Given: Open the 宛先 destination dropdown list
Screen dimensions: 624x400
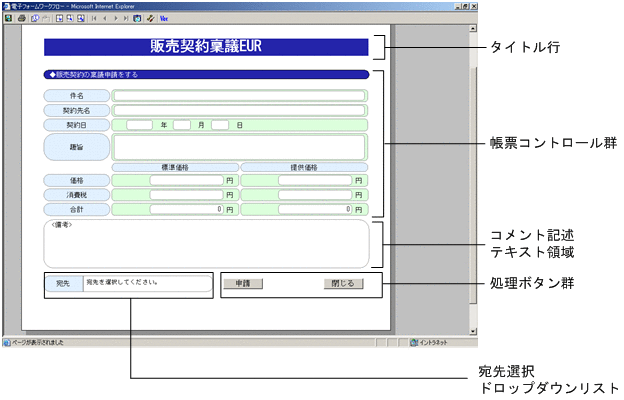Looking at the screenshot, I should tap(147, 283).
